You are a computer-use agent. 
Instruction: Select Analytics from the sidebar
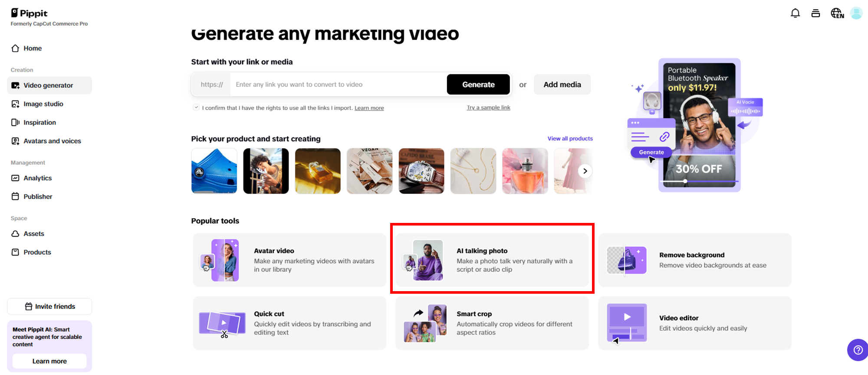(x=37, y=178)
